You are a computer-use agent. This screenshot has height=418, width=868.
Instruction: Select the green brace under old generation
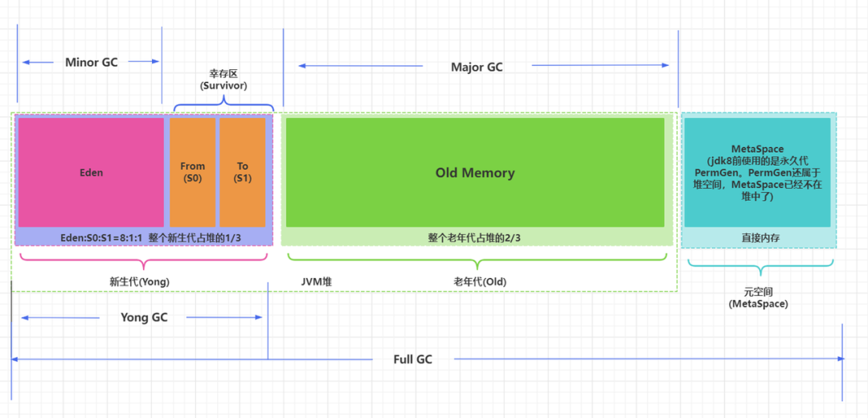click(477, 261)
